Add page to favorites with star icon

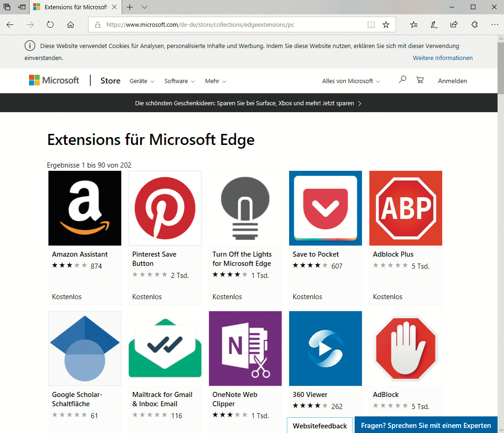386,24
